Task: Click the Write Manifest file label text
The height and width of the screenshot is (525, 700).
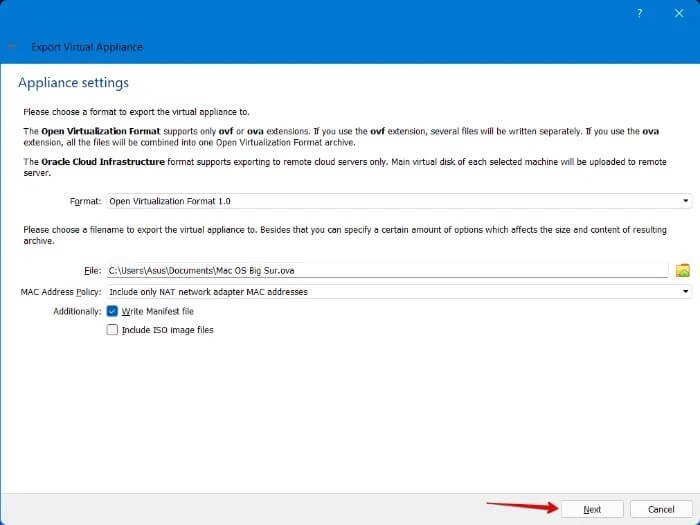Action: (158, 311)
